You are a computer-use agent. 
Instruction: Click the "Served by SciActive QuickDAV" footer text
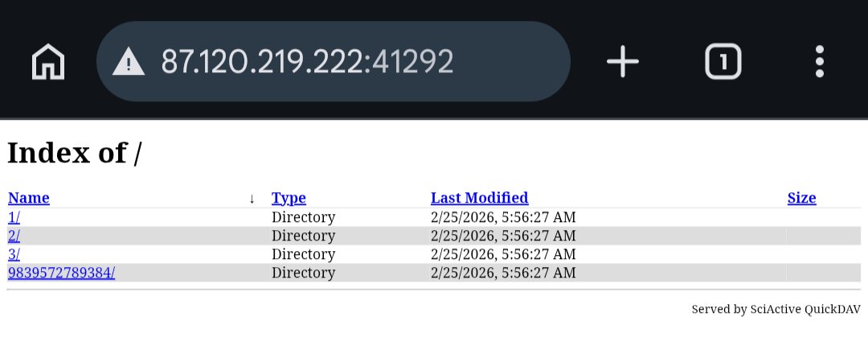(776, 309)
